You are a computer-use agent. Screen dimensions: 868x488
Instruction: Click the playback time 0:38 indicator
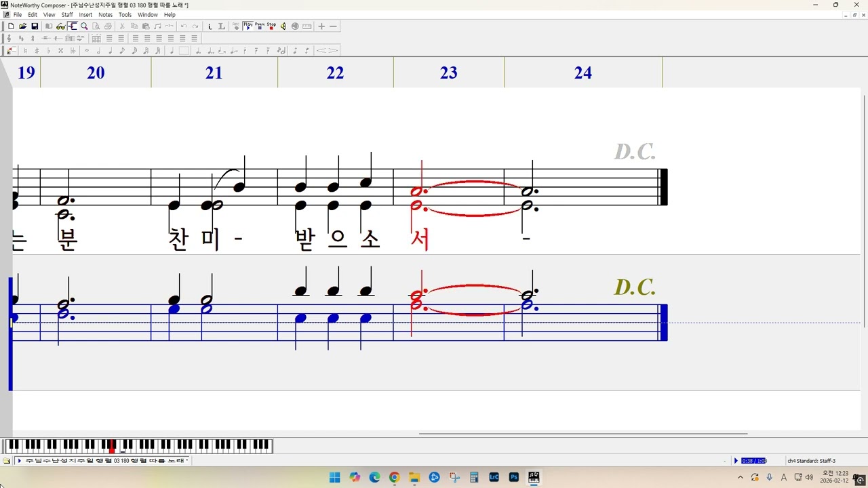(753, 461)
